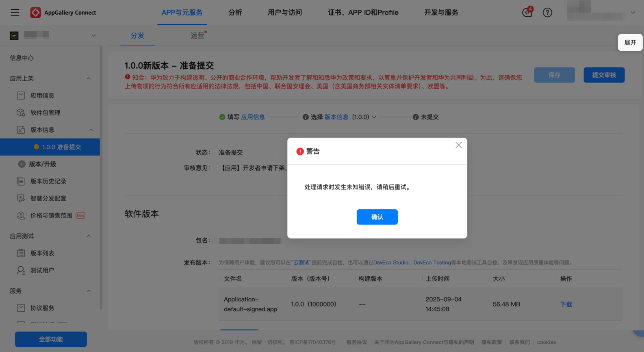Click the 协议服务 sidebar icon
The width and height of the screenshot is (644, 352).
click(x=21, y=308)
